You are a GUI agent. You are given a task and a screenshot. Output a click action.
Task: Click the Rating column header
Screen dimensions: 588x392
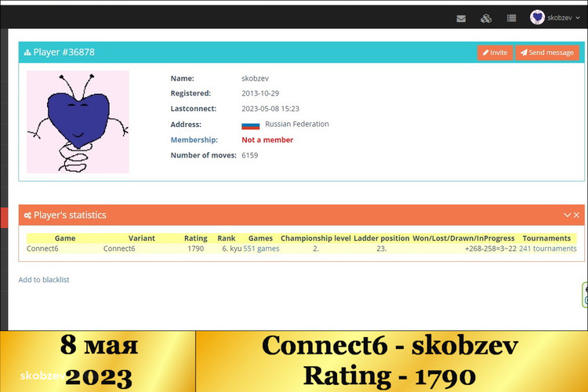click(195, 238)
